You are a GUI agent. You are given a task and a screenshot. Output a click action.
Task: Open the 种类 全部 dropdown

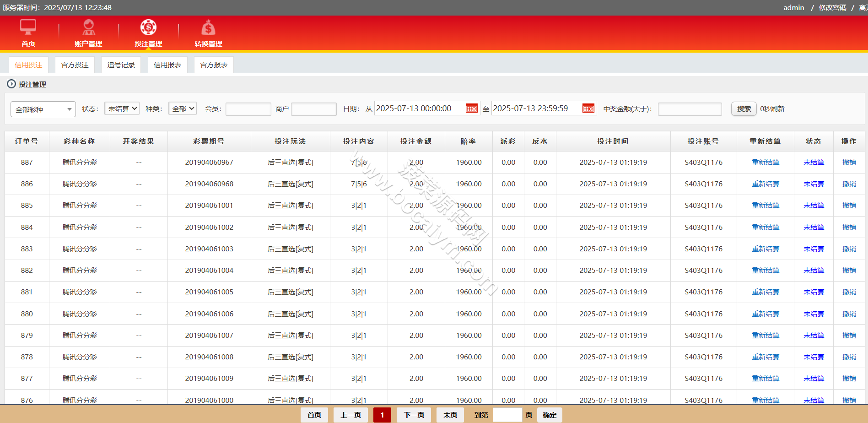pos(183,108)
